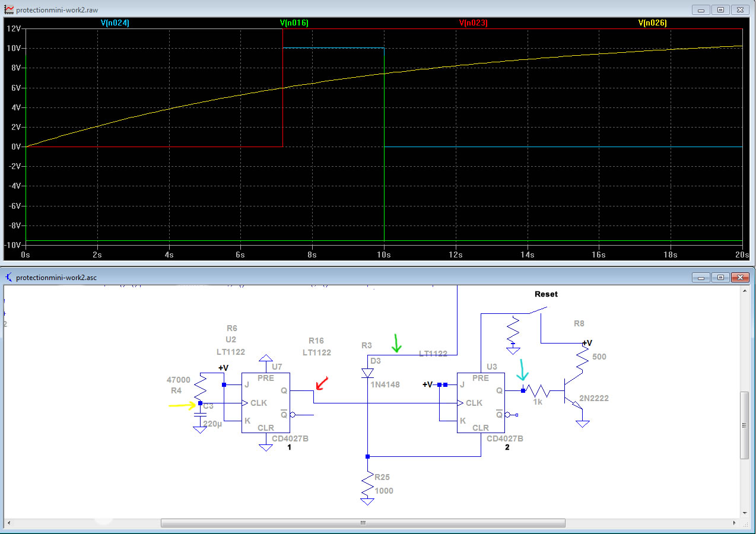Image resolution: width=756 pixels, height=534 pixels.
Task: Minimize the protectionmini-work2.asc schematic window
Action: click(x=702, y=277)
